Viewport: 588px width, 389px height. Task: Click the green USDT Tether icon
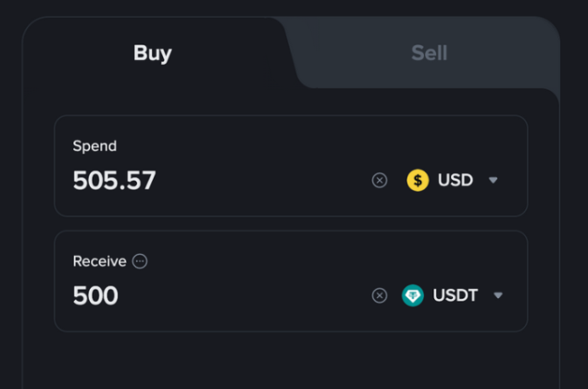point(413,295)
